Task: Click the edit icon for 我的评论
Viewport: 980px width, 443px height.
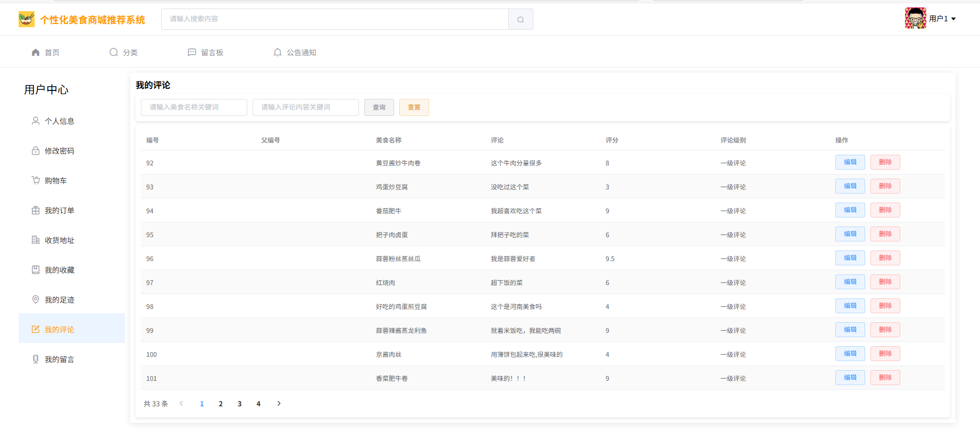Action: [x=36, y=329]
